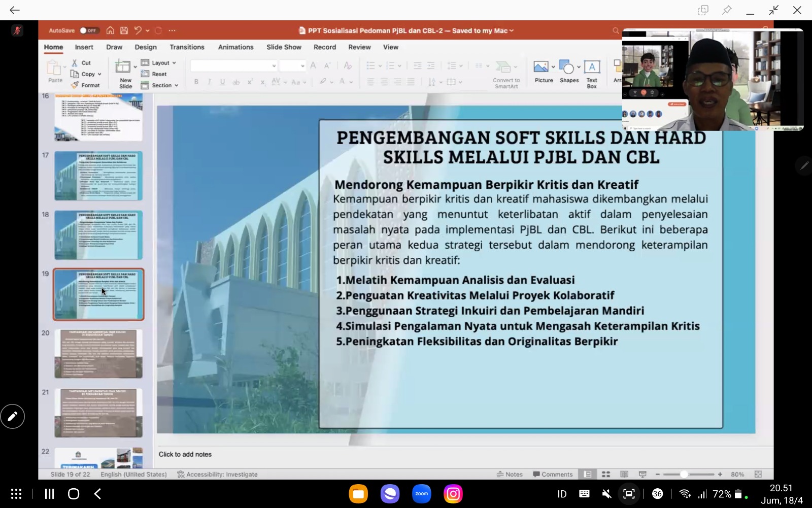Open the font name combo box
This screenshot has width=812, height=508.
tap(234, 66)
